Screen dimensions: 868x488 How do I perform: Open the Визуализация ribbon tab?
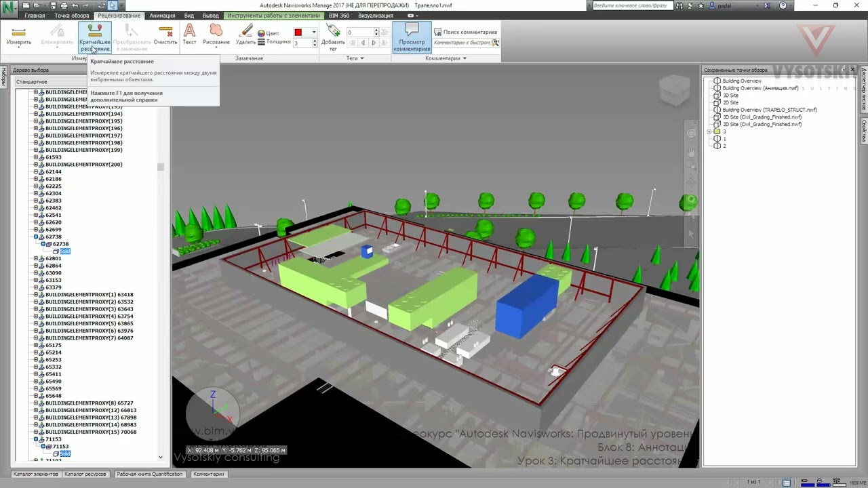point(376,16)
